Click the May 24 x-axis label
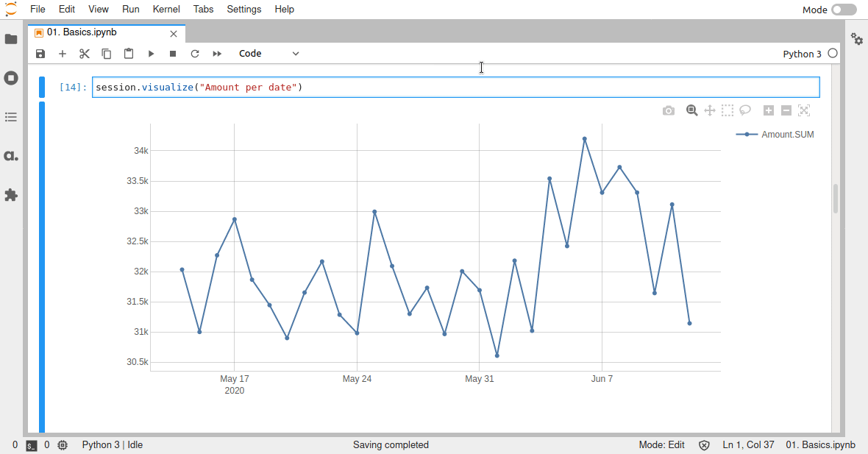868x454 pixels. [357, 379]
